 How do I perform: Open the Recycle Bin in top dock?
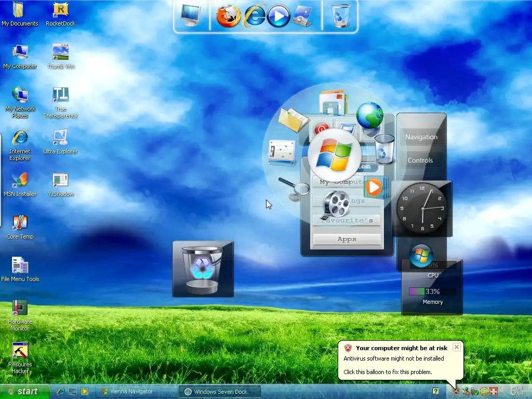[341, 16]
